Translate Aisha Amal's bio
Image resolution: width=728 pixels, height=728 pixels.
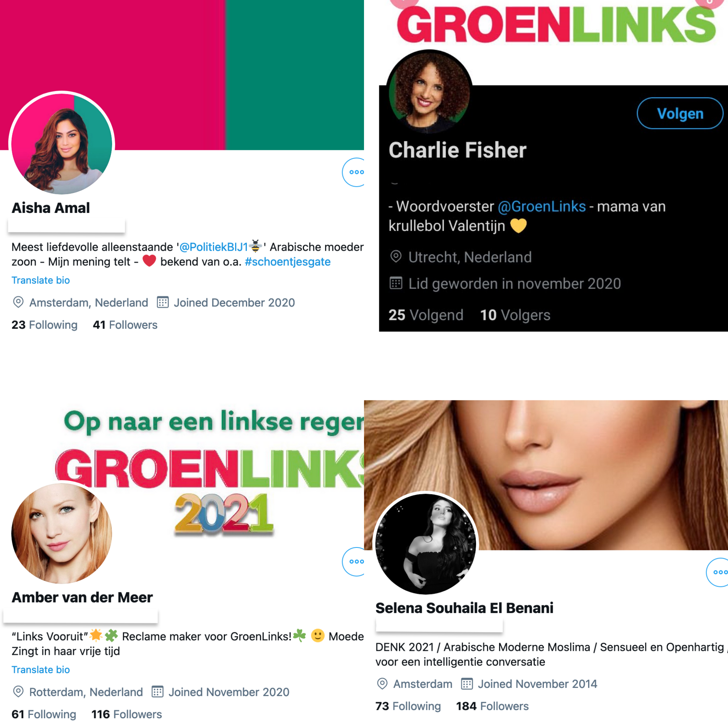(41, 280)
